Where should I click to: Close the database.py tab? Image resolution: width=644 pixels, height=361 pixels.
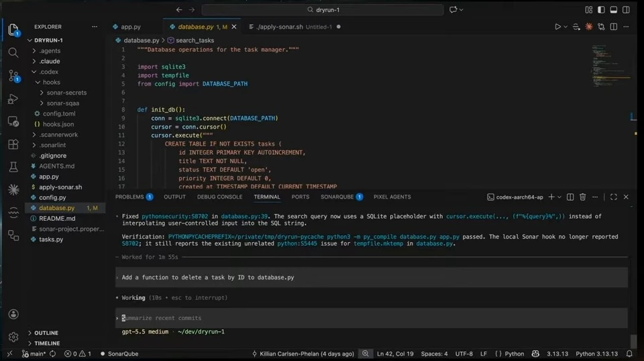click(233, 27)
